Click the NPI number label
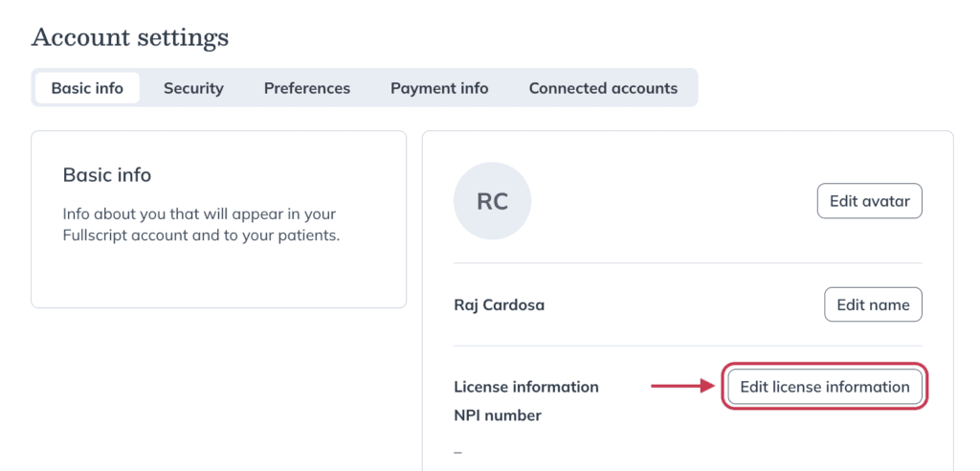 (x=498, y=415)
